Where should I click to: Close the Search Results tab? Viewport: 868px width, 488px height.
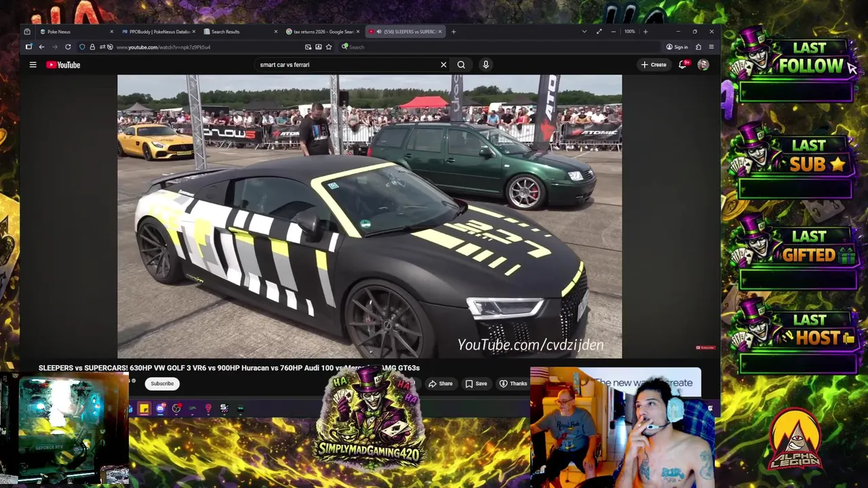pyautogui.click(x=275, y=31)
